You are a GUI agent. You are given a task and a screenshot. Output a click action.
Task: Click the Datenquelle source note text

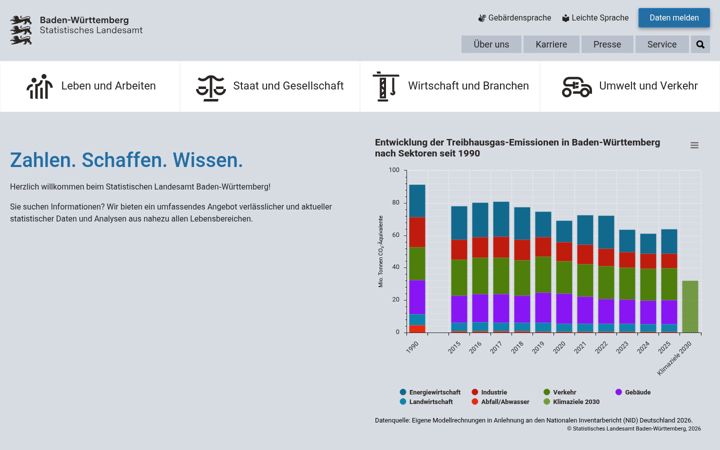pyautogui.click(x=534, y=420)
